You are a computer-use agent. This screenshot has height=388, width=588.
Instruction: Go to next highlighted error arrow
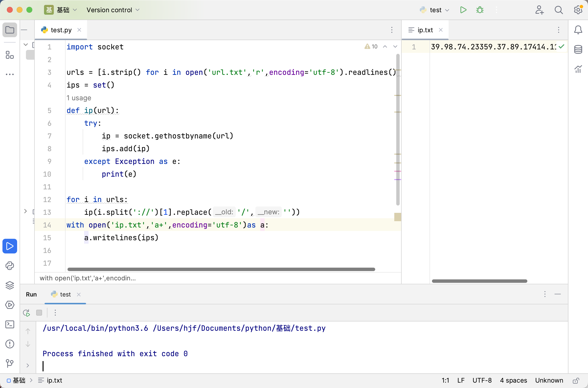[x=395, y=46]
